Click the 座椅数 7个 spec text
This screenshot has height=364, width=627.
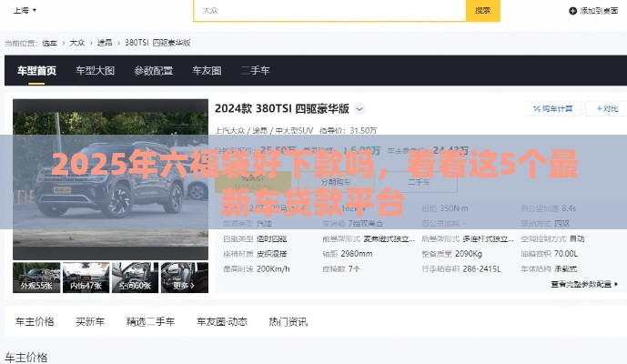[341, 268]
